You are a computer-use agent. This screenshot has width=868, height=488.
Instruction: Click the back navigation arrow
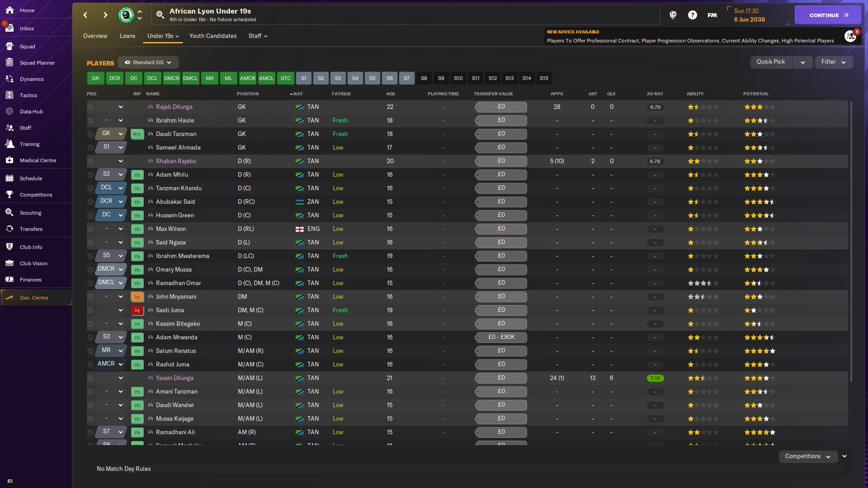(x=85, y=15)
